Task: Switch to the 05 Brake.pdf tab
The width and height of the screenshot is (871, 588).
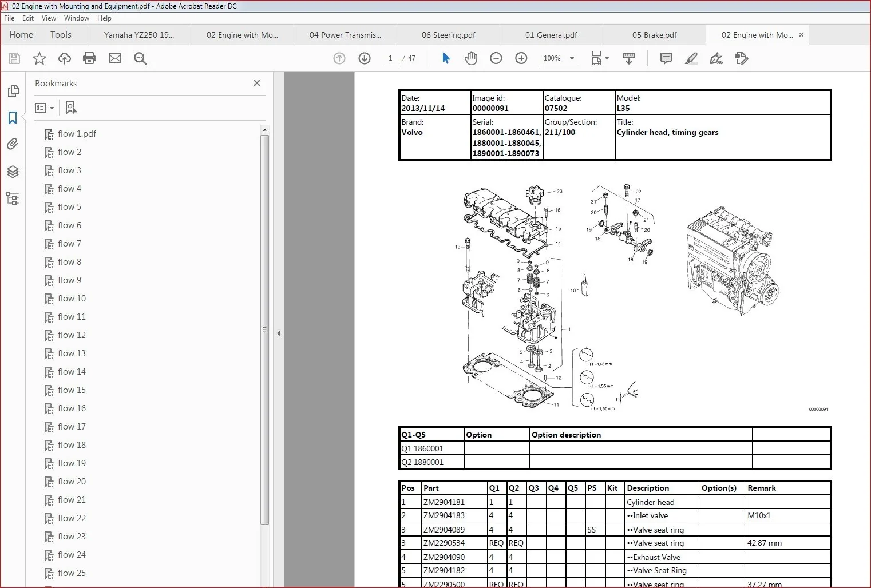Action: tap(654, 35)
